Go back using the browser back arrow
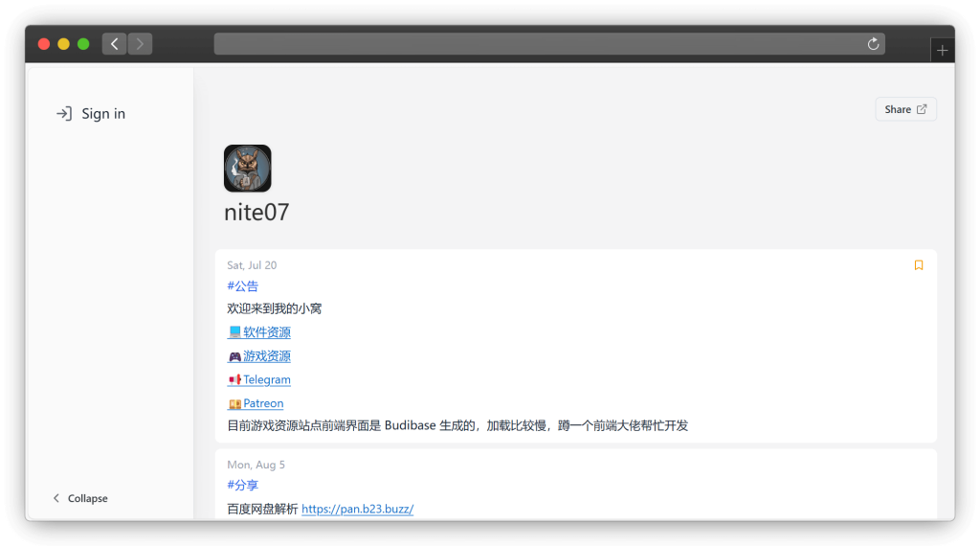 click(x=115, y=44)
